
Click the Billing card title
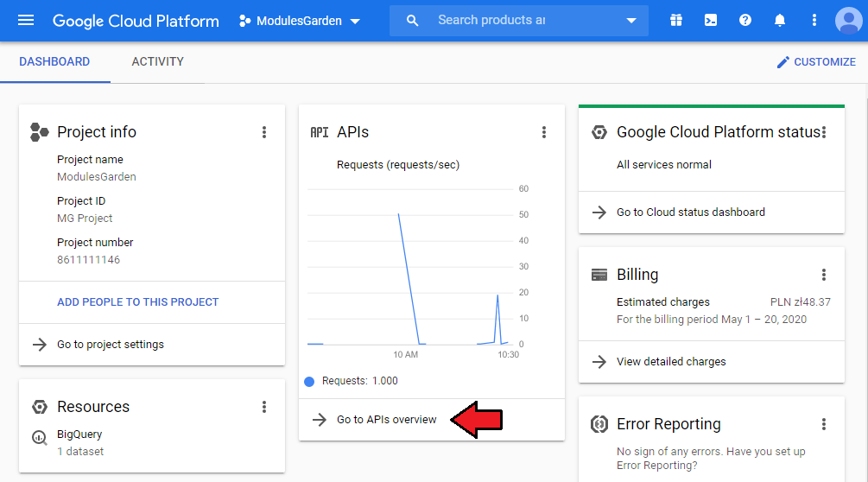(637, 275)
